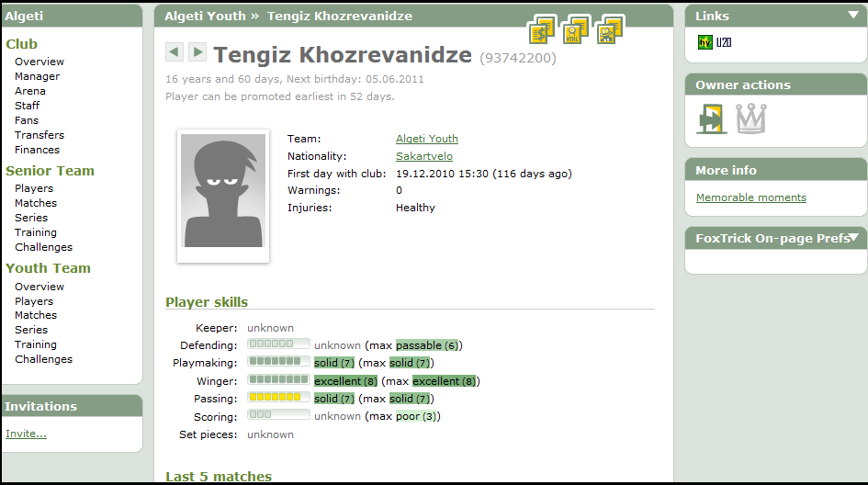This screenshot has width=868, height=485.
Task: Click the first 'excellent (8)' Winger level
Action: pos(346,381)
